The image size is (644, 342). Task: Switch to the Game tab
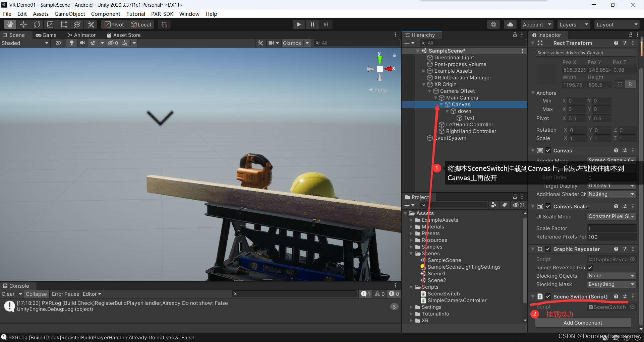[46, 35]
